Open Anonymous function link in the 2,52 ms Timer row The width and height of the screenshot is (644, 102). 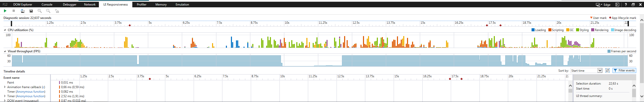(x=30, y=96)
